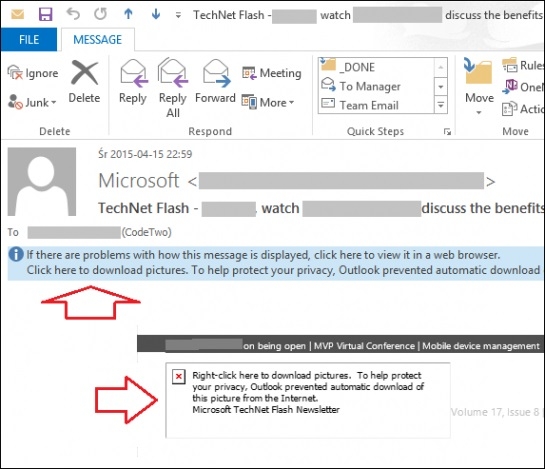
Task: Click the 'on being open' header link
Action: pos(275,346)
